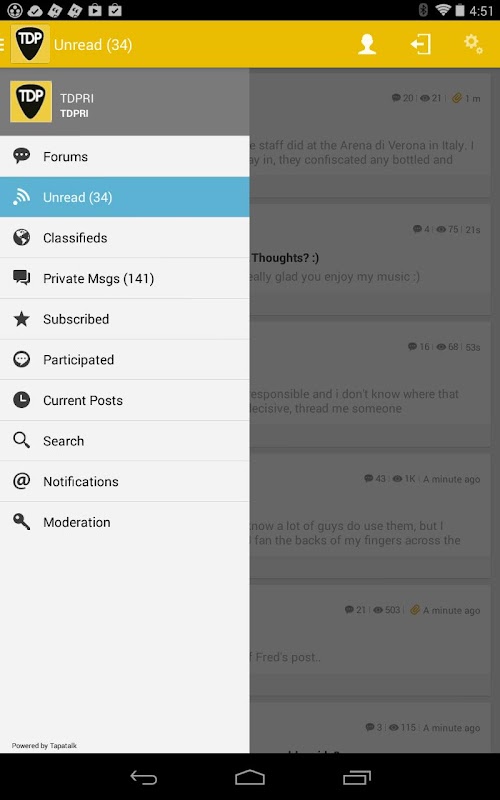Tap the key icon beside Moderation
Screen dimensions: 500x800
(x=21, y=521)
